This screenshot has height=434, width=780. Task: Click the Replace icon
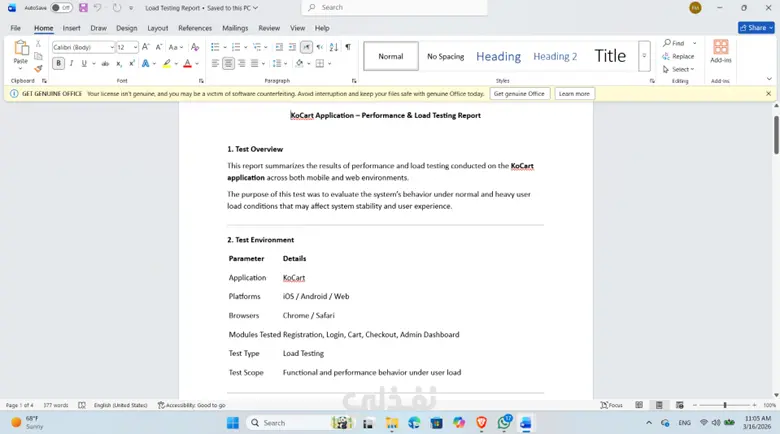coord(666,56)
